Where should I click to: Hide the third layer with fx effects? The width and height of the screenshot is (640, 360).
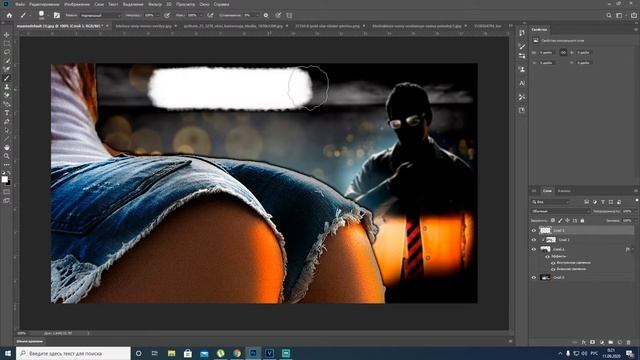533,249
